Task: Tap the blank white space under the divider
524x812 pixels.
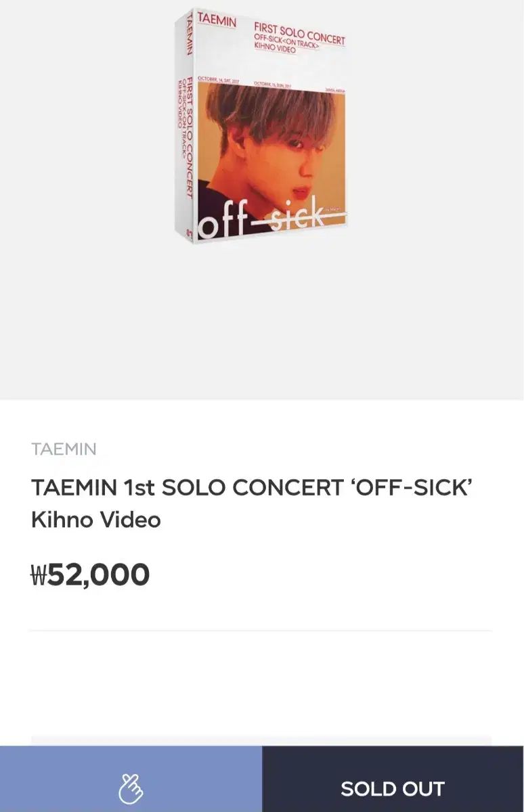Action: pos(261,683)
